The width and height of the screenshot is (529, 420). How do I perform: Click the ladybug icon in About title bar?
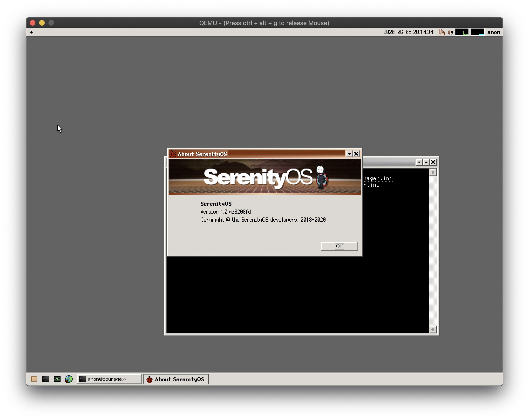(x=173, y=154)
